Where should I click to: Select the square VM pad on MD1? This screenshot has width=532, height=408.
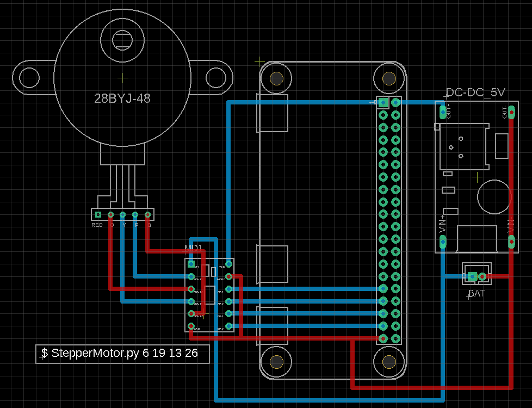[x=191, y=264]
